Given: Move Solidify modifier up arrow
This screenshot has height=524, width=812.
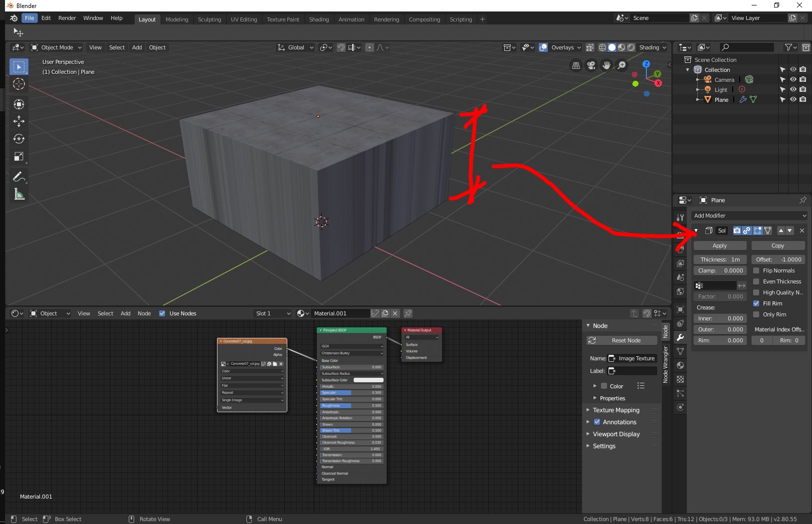Looking at the screenshot, I should pos(781,231).
